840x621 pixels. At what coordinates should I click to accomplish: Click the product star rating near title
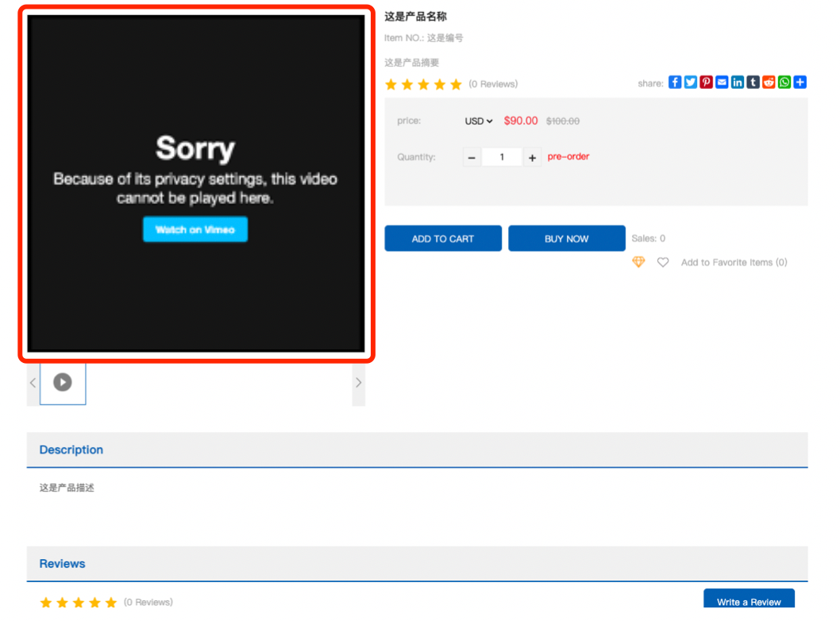(423, 84)
